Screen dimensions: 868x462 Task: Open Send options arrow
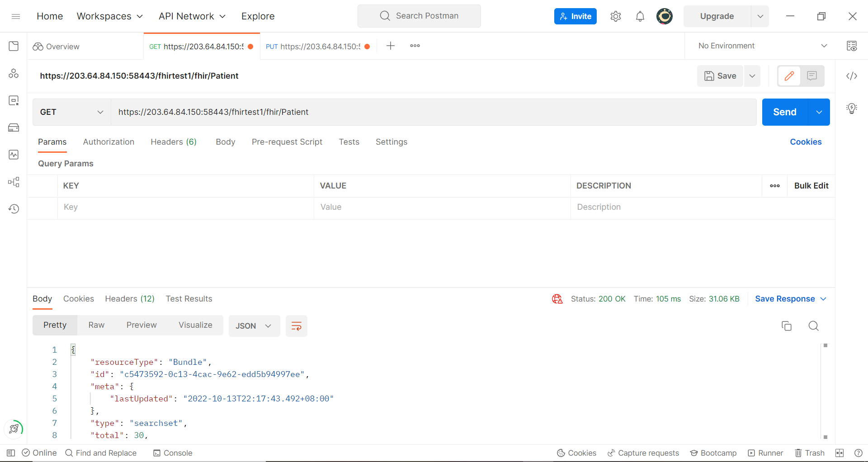point(819,112)
